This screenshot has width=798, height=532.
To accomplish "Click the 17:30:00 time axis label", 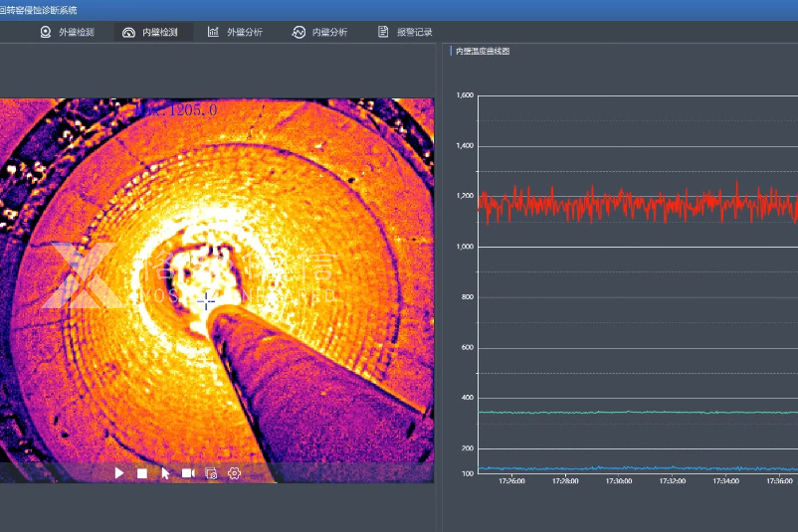I will pos(619,481).
